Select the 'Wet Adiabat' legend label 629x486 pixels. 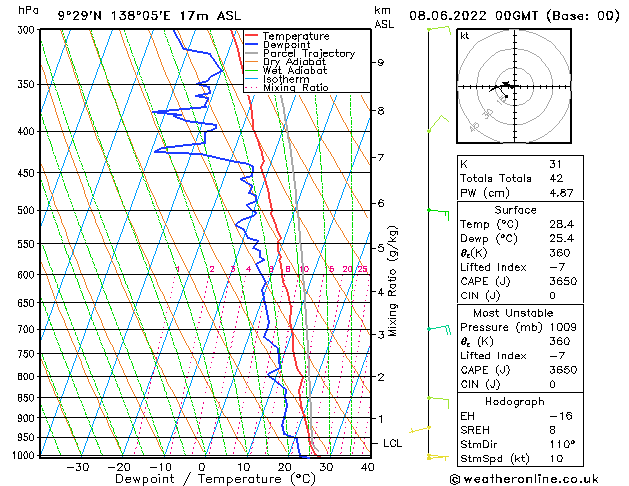295,71
